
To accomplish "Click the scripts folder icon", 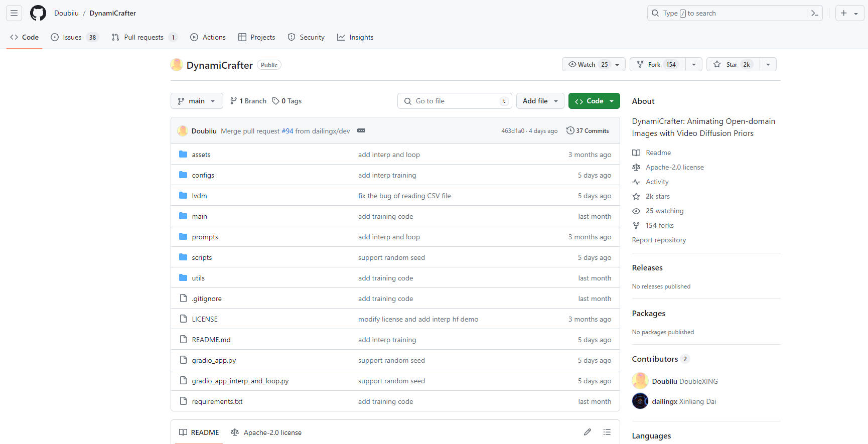I will click(183, 257).
